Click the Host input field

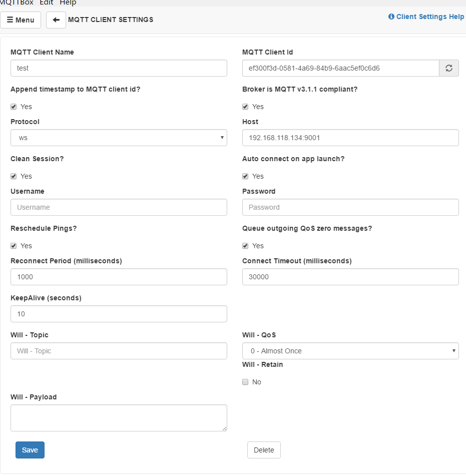[350, 138]
